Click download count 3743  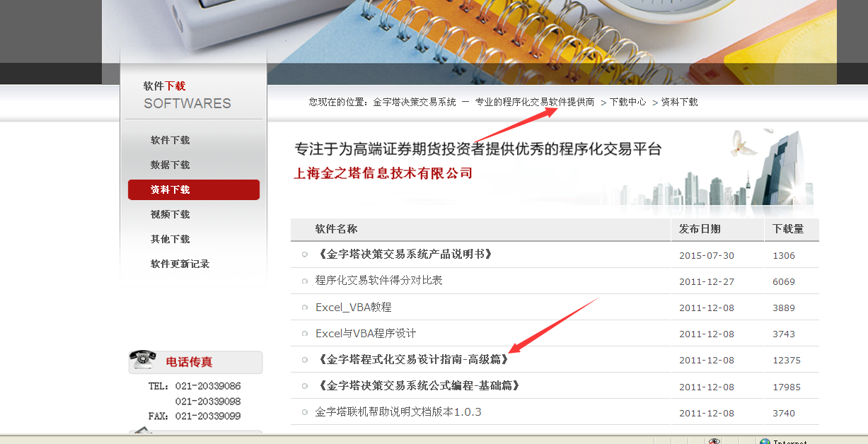click(x=784, y=334)
